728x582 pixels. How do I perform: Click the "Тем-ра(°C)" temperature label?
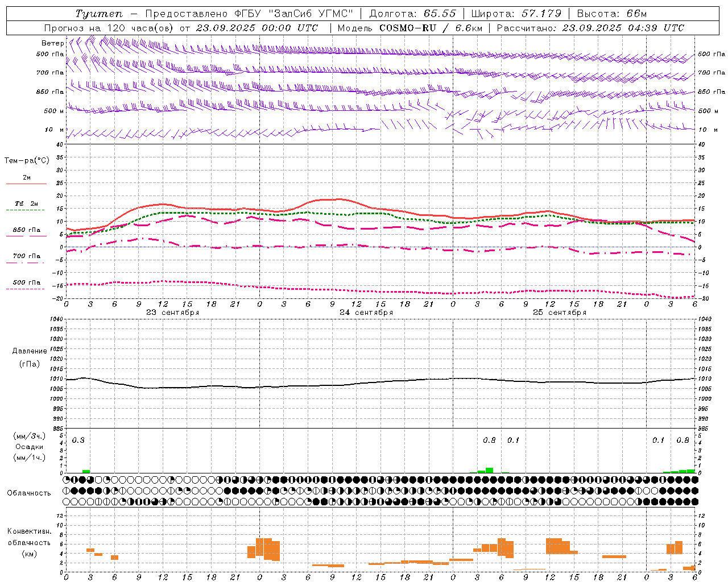point(27,161)
